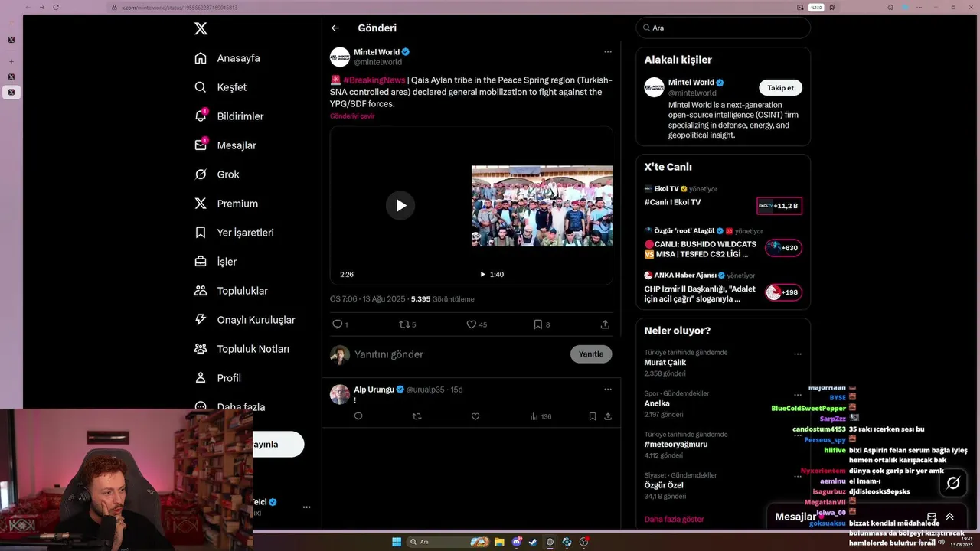
Task: Open the Anelka trending topic
Action: [657, 403]
